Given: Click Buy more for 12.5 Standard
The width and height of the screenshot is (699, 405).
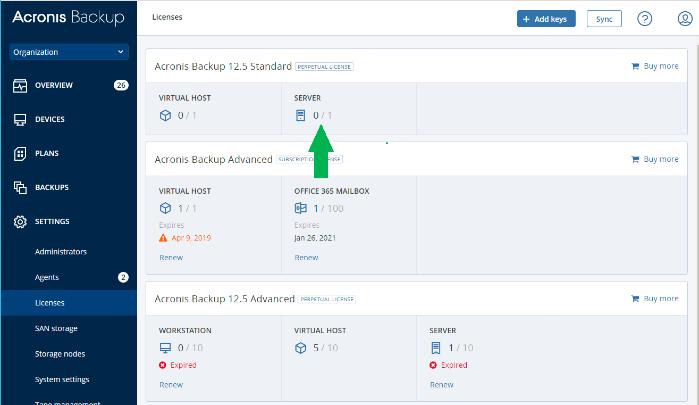Looking at the screenshot, I should pos(661,66).
